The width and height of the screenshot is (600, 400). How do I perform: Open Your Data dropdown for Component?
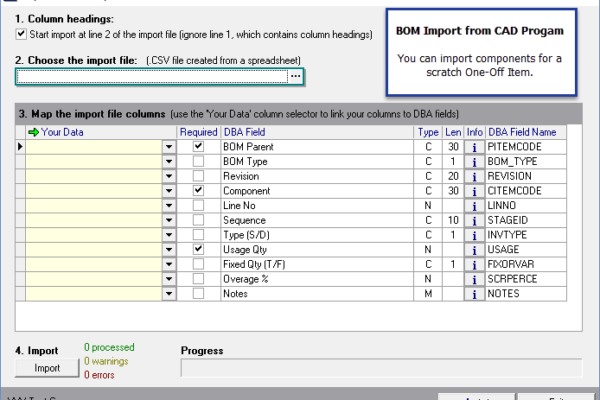coord(169,191)
